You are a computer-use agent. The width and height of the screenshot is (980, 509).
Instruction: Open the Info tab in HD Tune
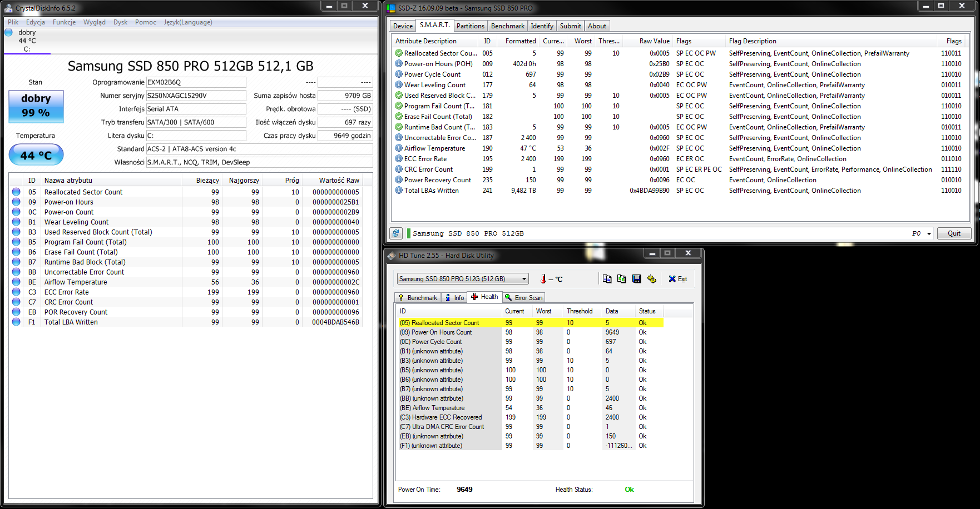point(454,298)
